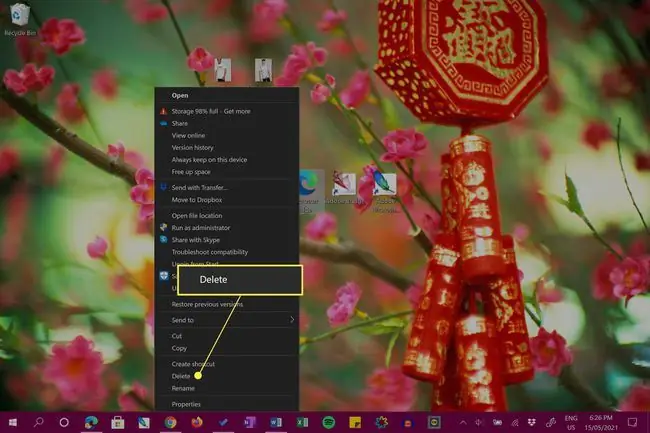650x433 pixels.
Task: Open Microsoft Word from the taskbar
Action: pos(276,422)
